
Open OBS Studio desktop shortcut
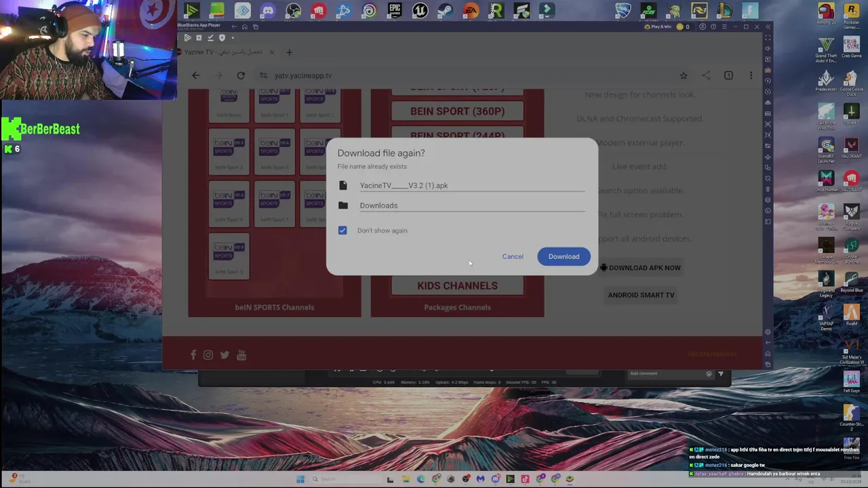tap(293, 11)
